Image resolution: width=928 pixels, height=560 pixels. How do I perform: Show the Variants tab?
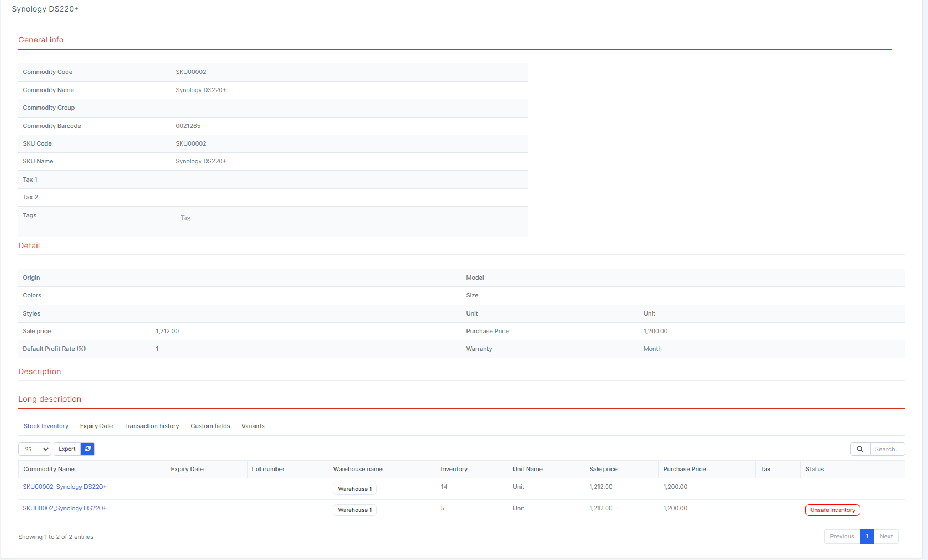point(253,426)
